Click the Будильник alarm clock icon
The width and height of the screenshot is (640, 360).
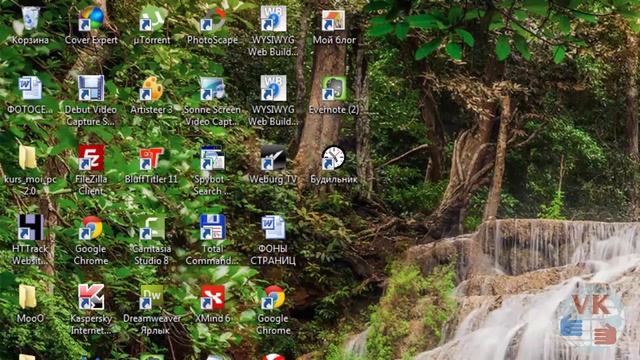point(334,158)
